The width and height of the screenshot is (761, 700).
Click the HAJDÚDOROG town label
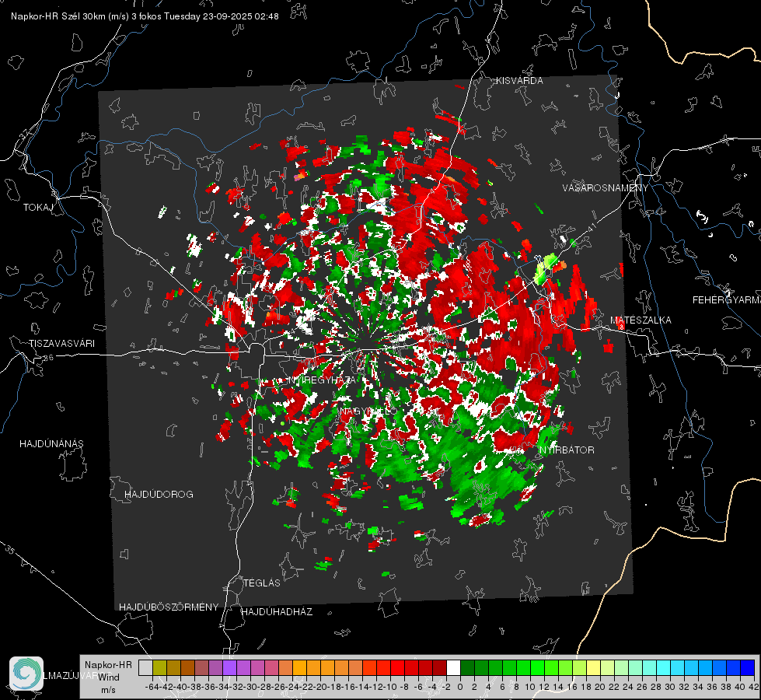point(159,495)
